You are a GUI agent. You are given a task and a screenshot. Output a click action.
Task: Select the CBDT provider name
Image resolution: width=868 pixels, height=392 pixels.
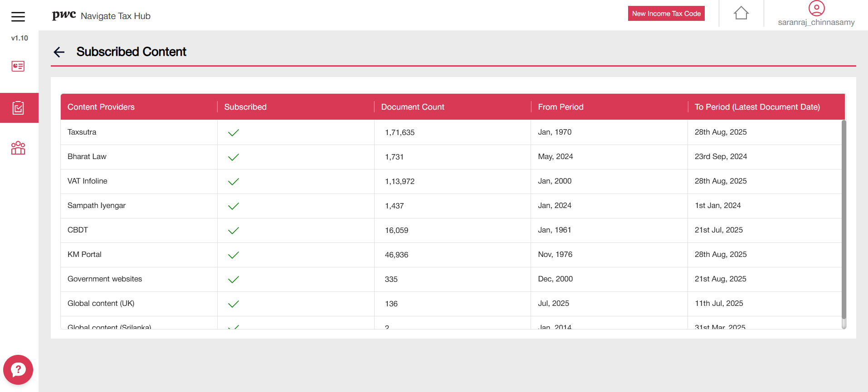pos(78,230)
